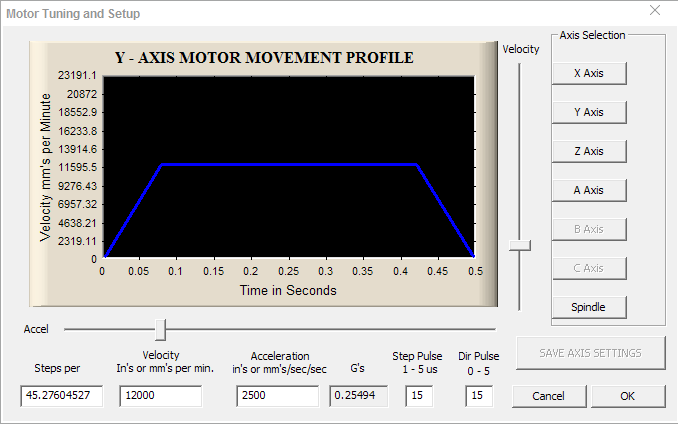Click the 'Axis Selection' group label

pyautogui.click(x=592, y=35)
